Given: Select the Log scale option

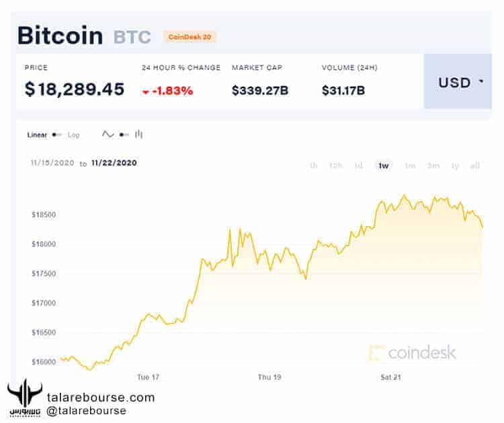Looking at the screenshot, I should pos(73,135).
